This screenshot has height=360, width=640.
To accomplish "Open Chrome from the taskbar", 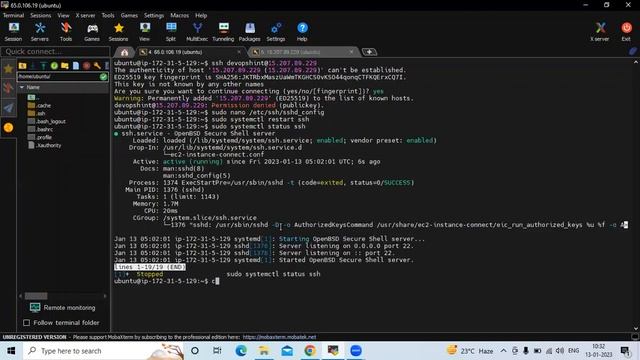I will click(x=310, y=351).
